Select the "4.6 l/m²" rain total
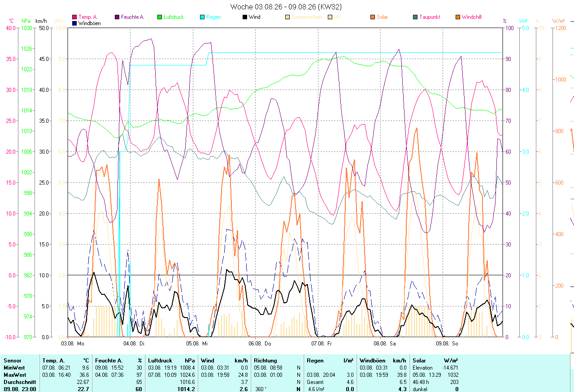Image resolution: width=574 pixels, height=392 pixels. [x=317, y=389]
